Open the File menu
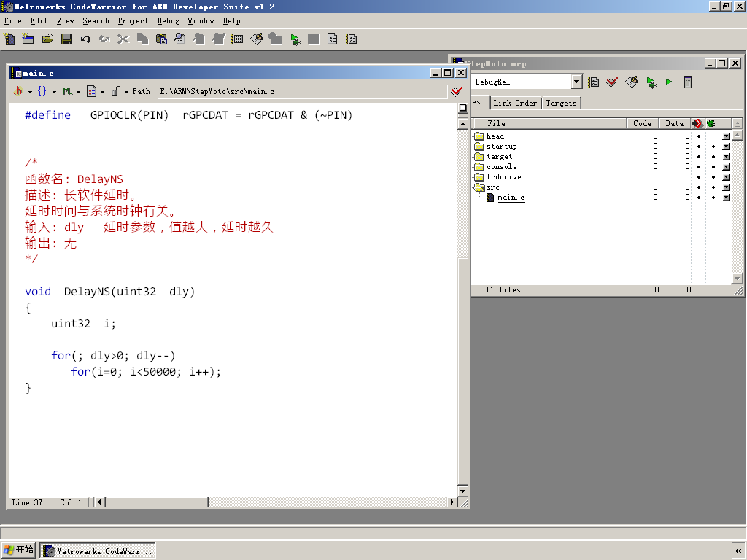This screenshot has height=560, width=747. [13, 20]
